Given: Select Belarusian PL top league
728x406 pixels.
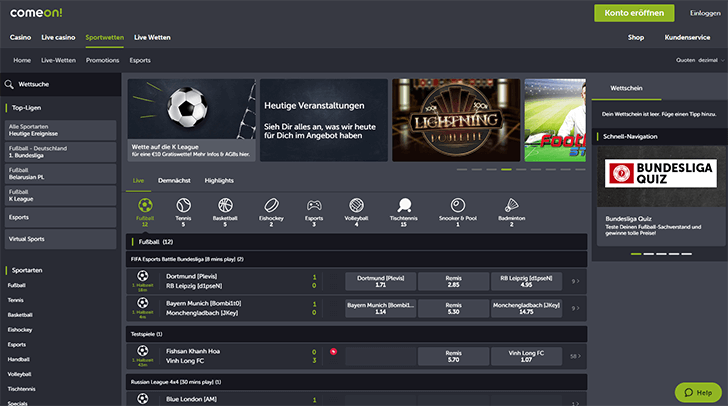Looking at the screenshot, I should pyautogui.click(x=60, y=174).
